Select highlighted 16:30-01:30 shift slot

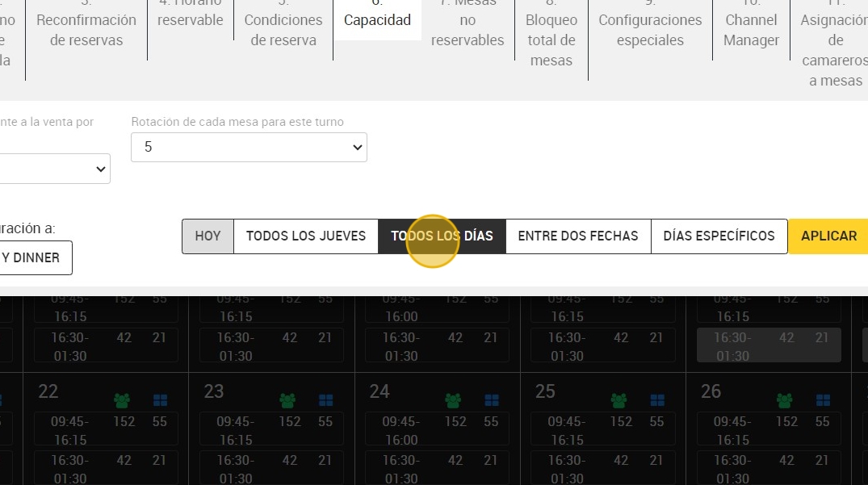[x=769, y=345]
